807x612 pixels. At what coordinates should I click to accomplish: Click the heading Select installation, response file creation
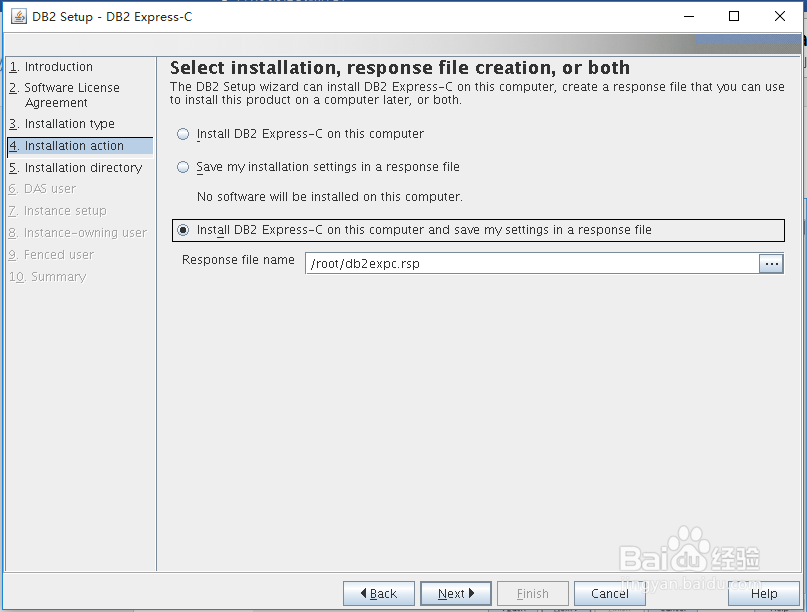[400, 68]
